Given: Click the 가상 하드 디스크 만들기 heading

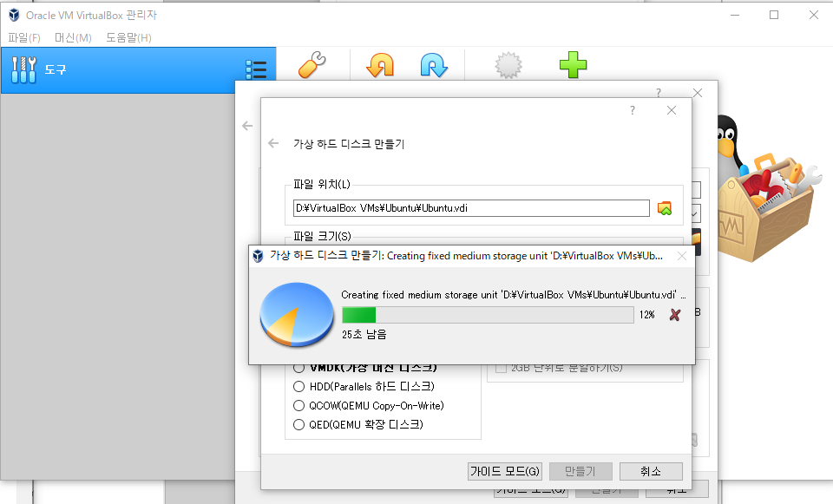Looking at the screenshot, I should pos(349,144).
